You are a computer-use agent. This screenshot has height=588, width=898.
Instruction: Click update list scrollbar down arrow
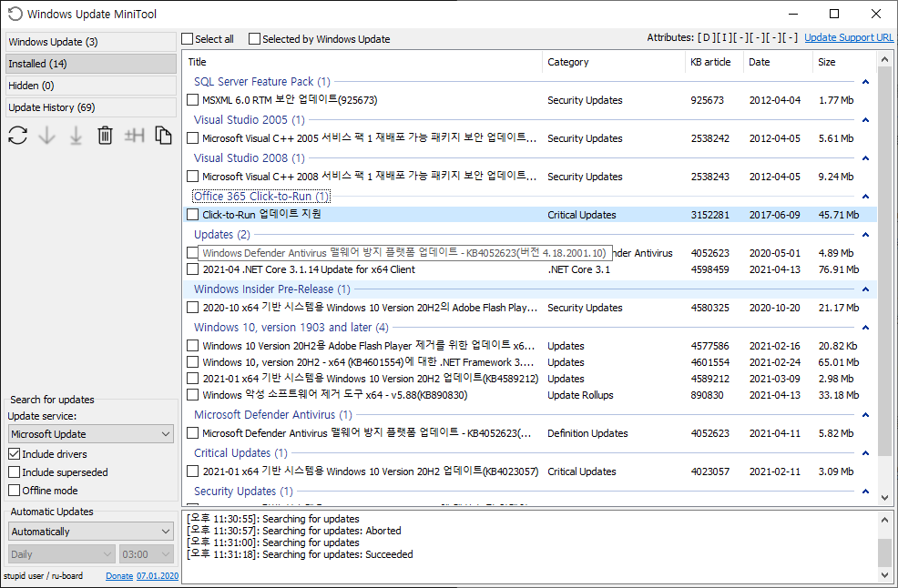click(x=885, y=498)
